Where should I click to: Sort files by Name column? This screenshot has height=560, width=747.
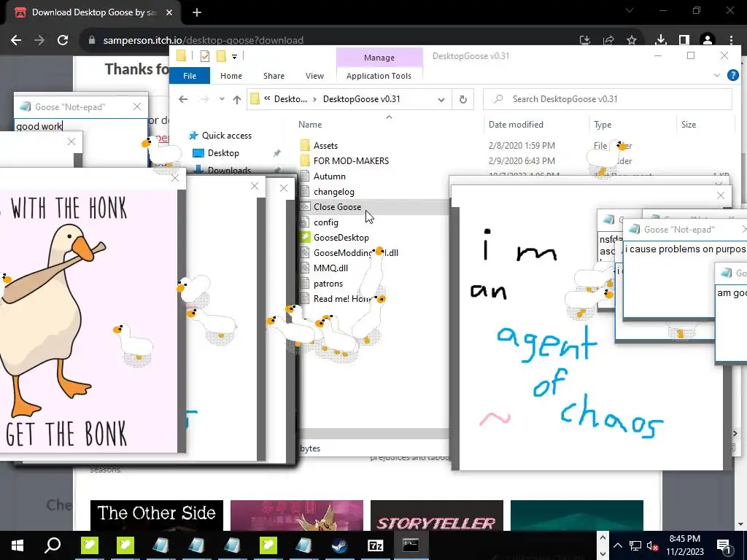[310, 124]
